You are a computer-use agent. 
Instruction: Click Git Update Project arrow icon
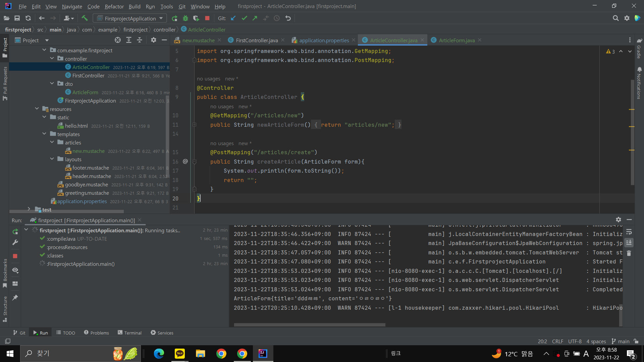pyautogui.click(x=233, y=18)
